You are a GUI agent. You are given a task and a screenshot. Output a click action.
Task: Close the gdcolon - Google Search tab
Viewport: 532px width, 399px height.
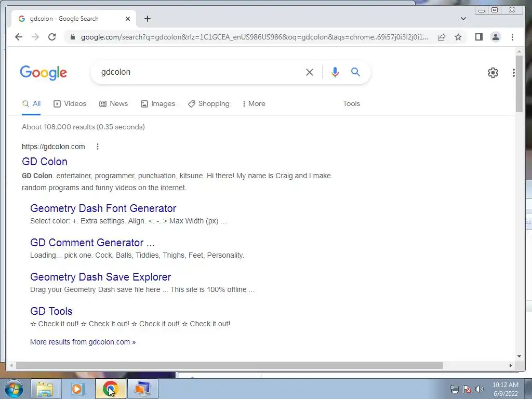[x=128, y=19]
